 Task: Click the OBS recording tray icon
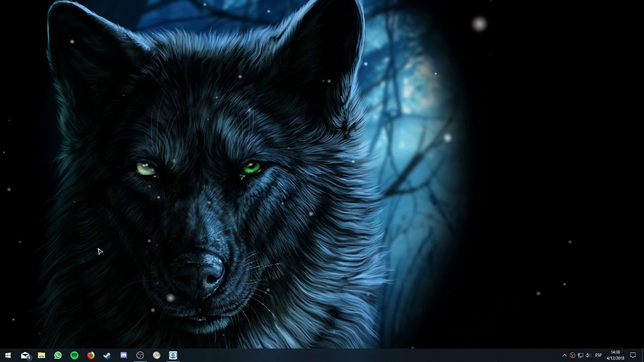573,355
